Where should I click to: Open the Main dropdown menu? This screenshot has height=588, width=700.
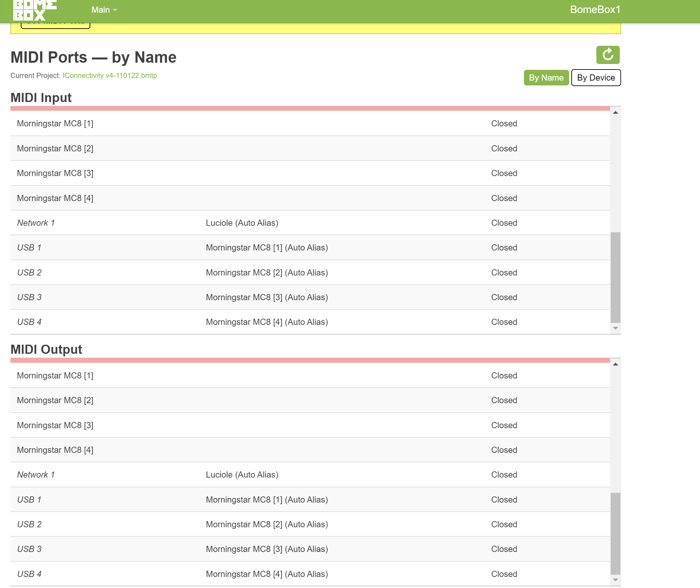point(104,10)
